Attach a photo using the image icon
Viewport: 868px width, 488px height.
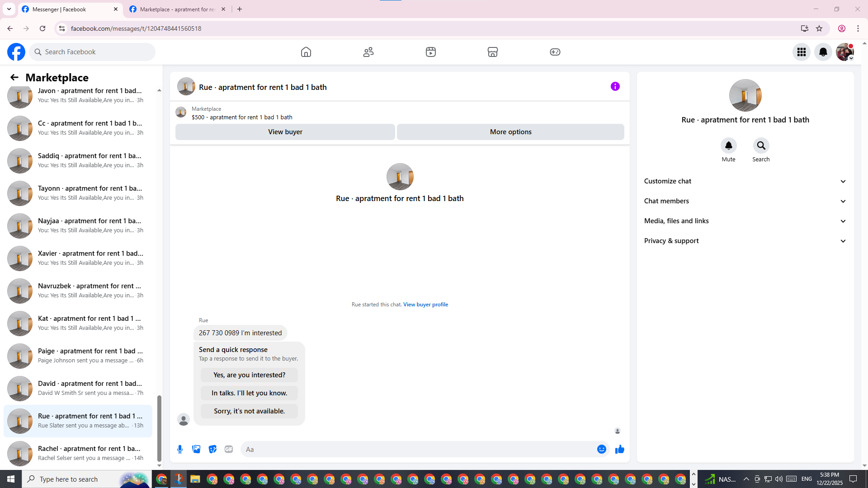[196, 449]
